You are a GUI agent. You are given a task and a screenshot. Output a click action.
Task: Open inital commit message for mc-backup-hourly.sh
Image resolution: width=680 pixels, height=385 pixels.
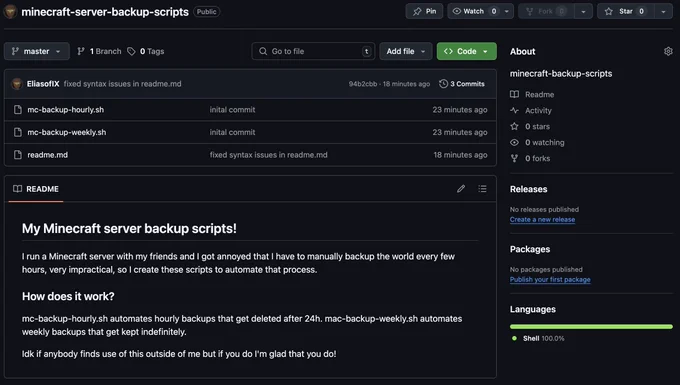[232, 110]
